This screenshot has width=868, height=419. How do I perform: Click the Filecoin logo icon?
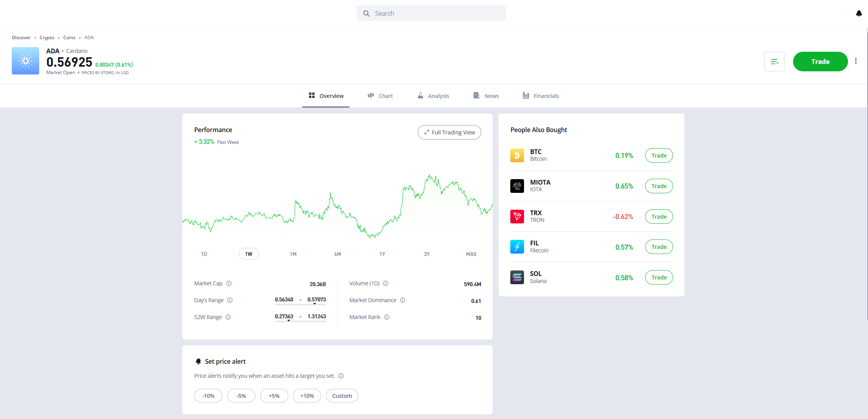point(517,247)
